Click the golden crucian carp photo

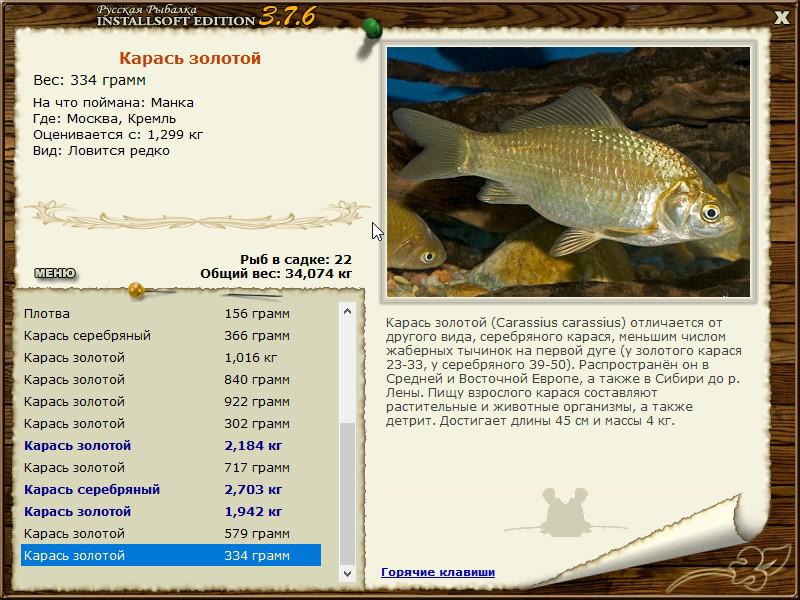pyautogui.click(x=568, y=172)
